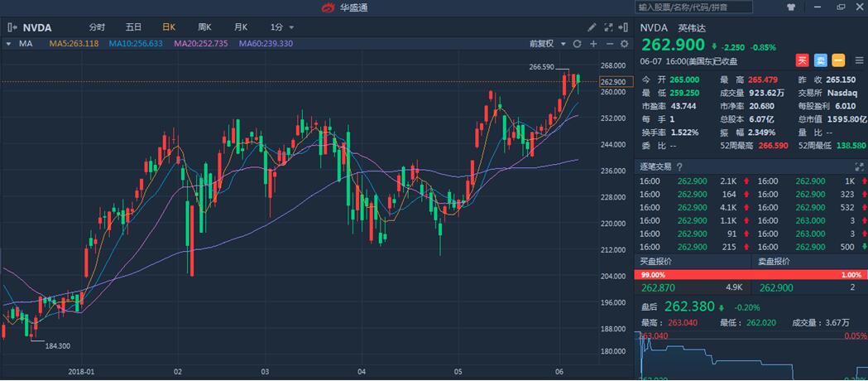Image resolution: width=868 pixels, height=381 pixels.
Task: Switch to the 分时 intraday tab
Action: coord(96,27)
